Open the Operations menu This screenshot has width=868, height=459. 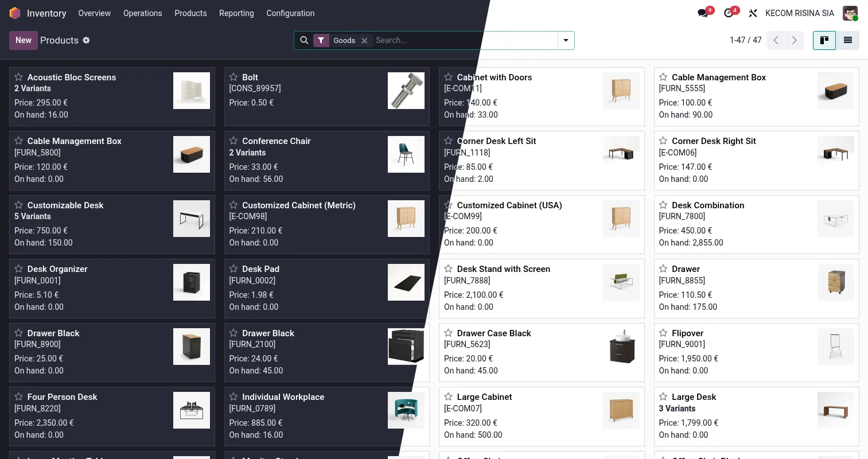point(142,13)
